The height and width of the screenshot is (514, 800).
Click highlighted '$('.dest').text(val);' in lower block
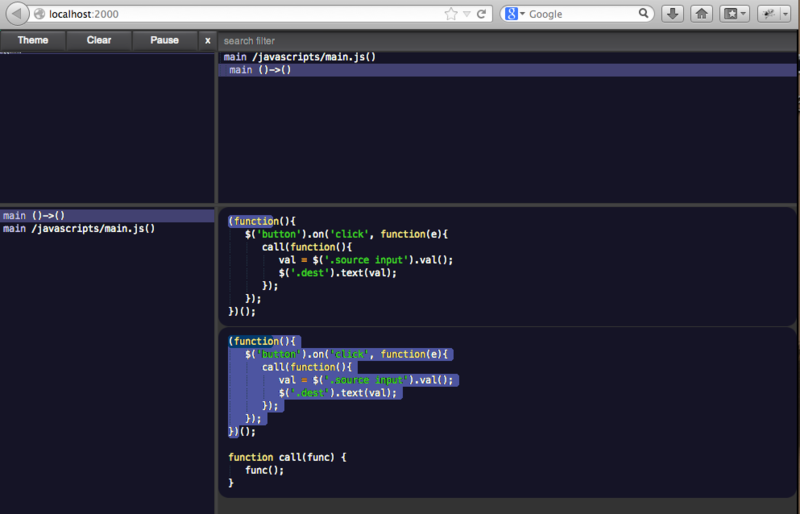tap(338, 393)
